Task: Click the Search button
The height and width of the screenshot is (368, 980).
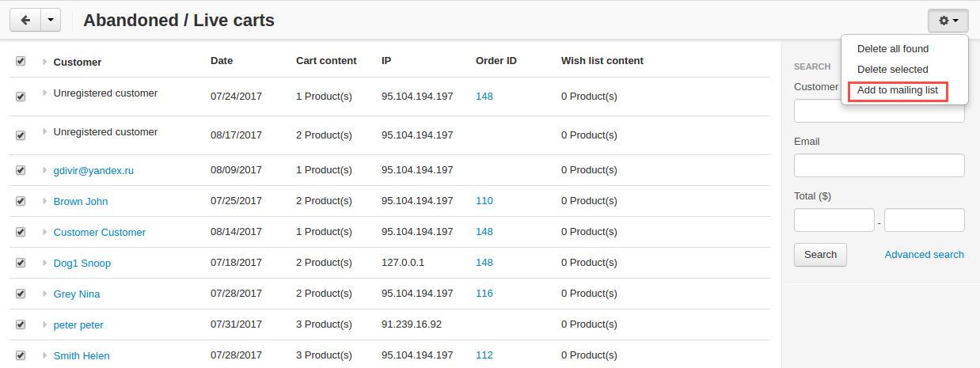Action: (x=820, y=255)
